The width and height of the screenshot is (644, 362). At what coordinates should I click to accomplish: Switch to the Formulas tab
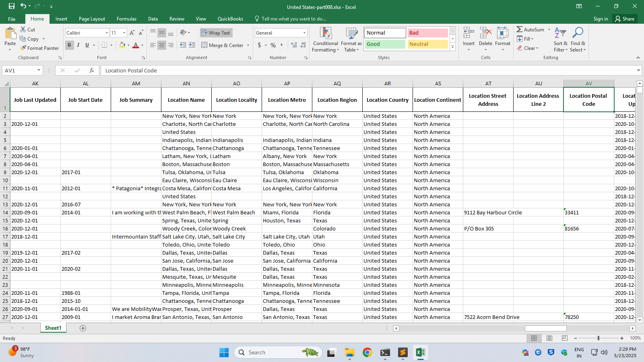(126, 19)
